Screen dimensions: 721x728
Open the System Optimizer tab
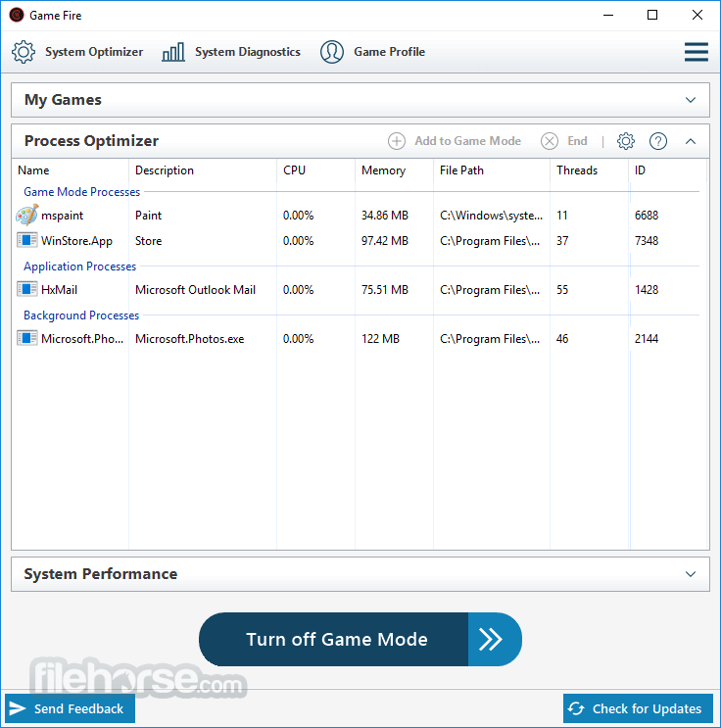point(77,52)
